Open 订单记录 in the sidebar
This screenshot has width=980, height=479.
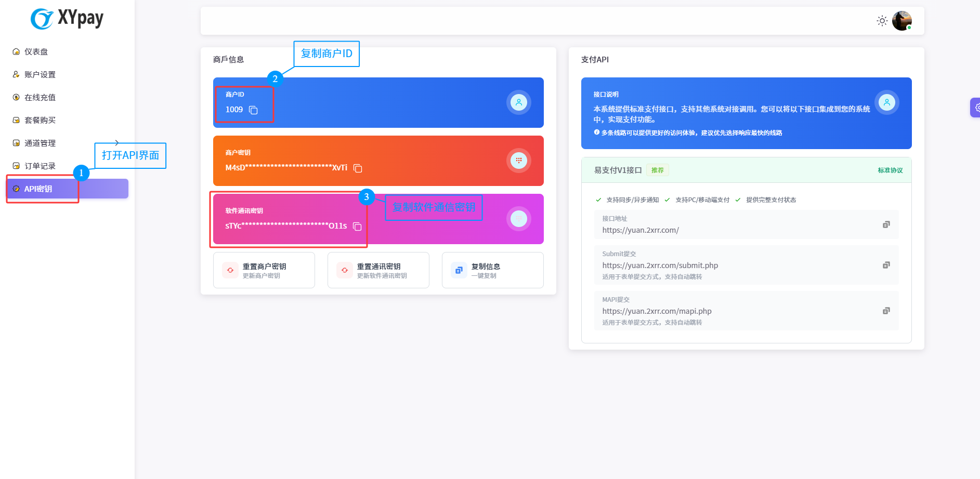tap(40, 166)
